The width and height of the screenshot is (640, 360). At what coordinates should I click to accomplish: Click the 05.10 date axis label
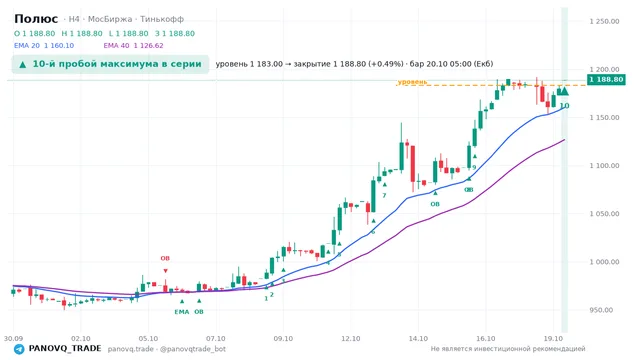pyautogui.click(x=148, y=339)
